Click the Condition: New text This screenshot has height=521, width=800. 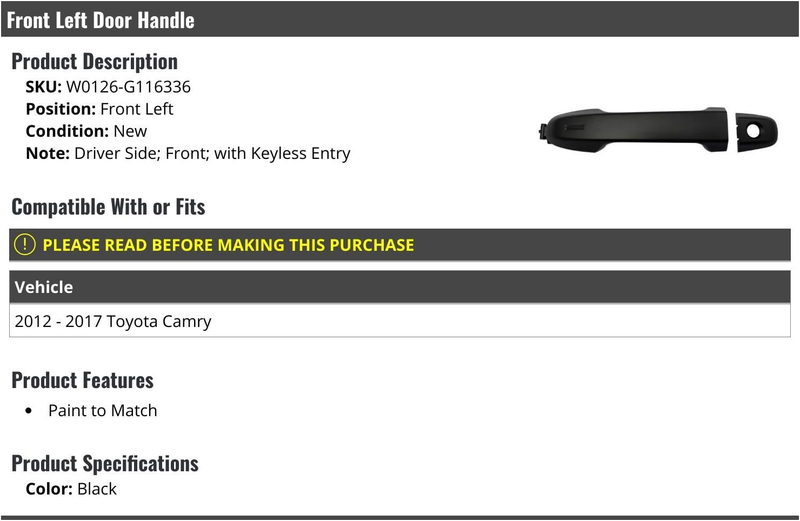pos(86,131)
